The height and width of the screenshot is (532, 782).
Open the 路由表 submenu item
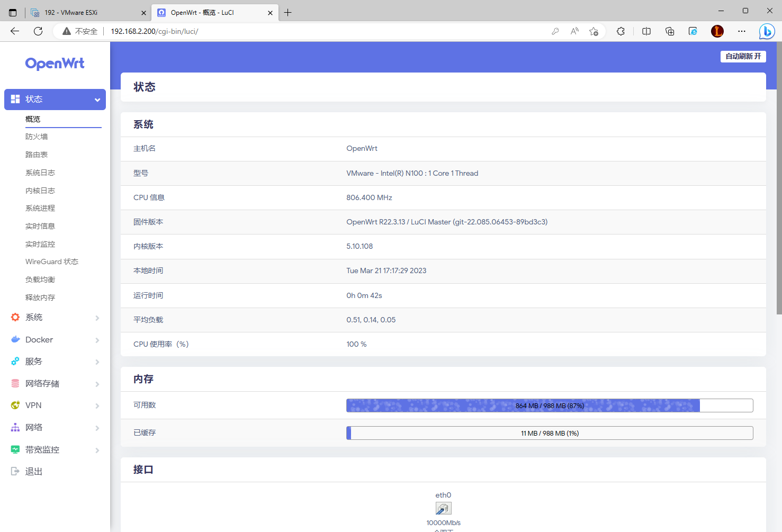click(x=37, y=155)
